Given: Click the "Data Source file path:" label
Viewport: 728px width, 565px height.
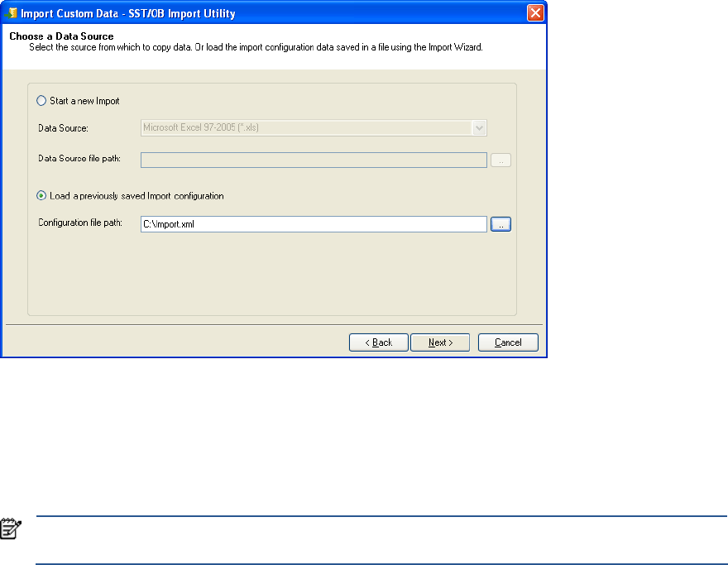Looking at the screenshot, I should (79, 159).
